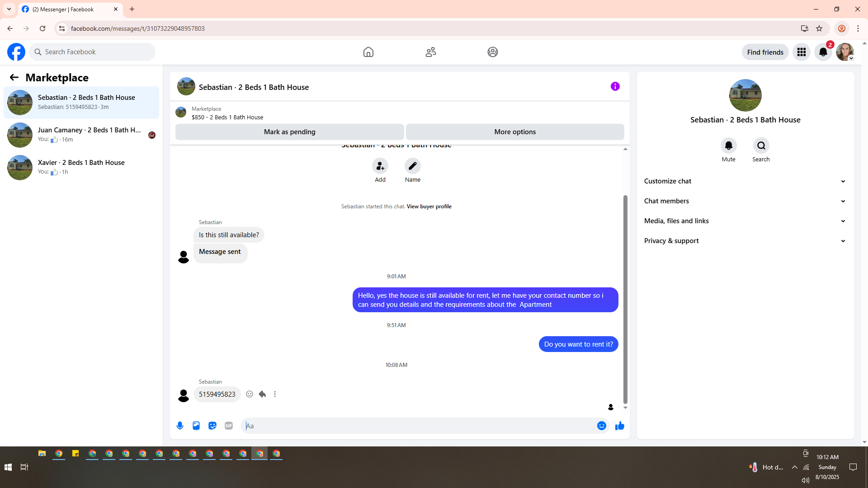Open more options for the 5159495823 message

tap(275, 394)
